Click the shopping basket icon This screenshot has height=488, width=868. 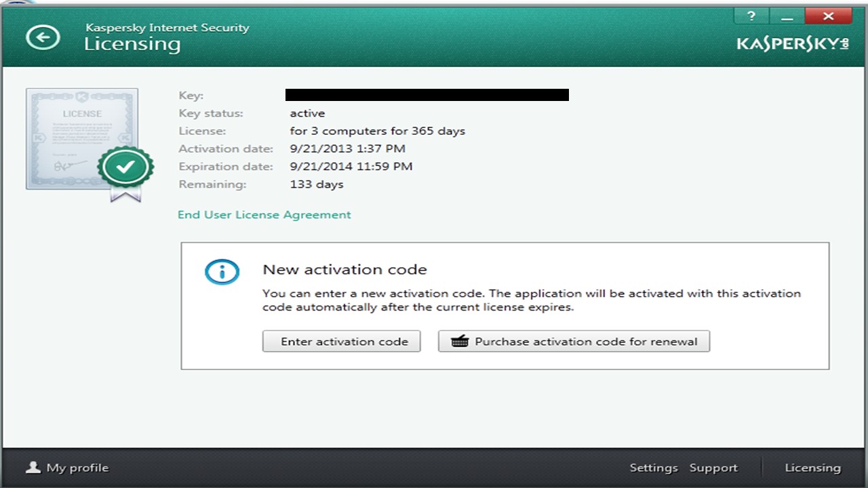point(460,342)
